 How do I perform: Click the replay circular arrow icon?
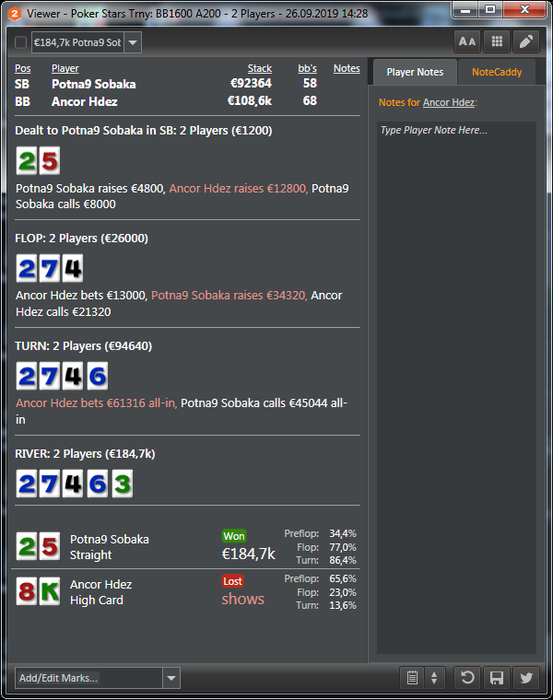[467, 678]
